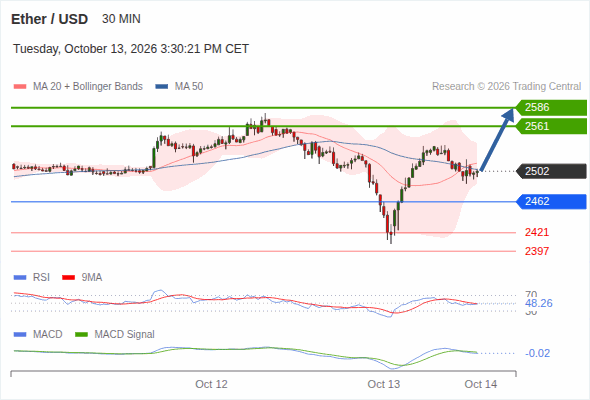
Task: Click the MA 20 + Bollinger Bands legend swatch
Action: coord(20,87)
